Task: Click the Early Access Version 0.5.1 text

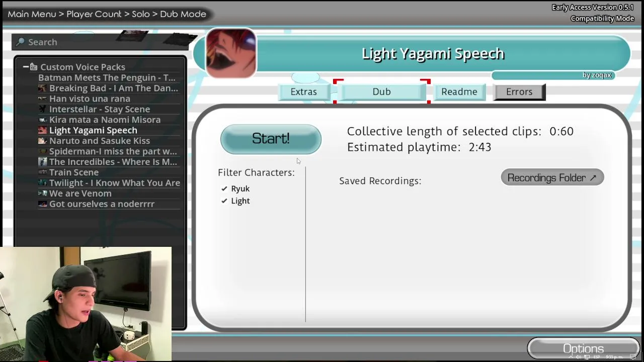Action: [593, 8]
